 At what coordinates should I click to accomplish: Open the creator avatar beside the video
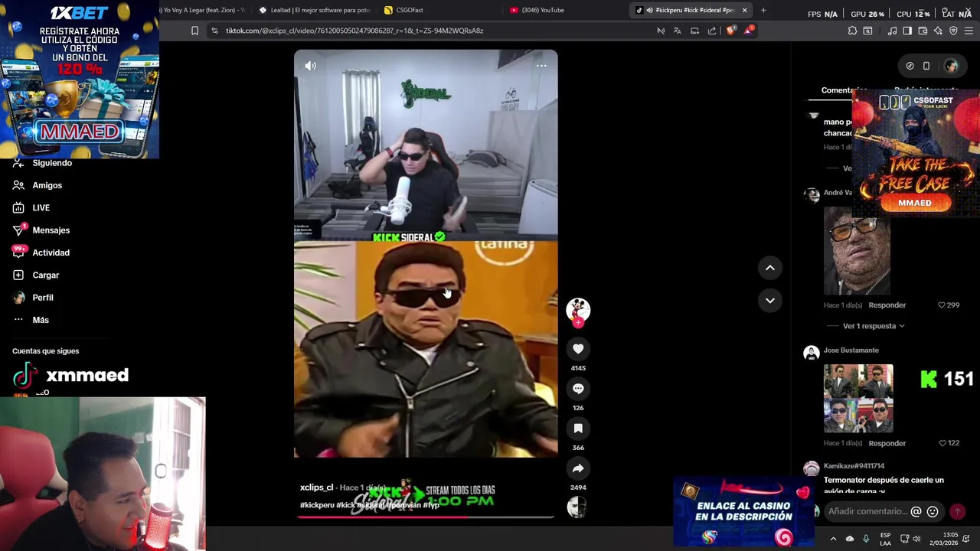[x=578, y=309]
